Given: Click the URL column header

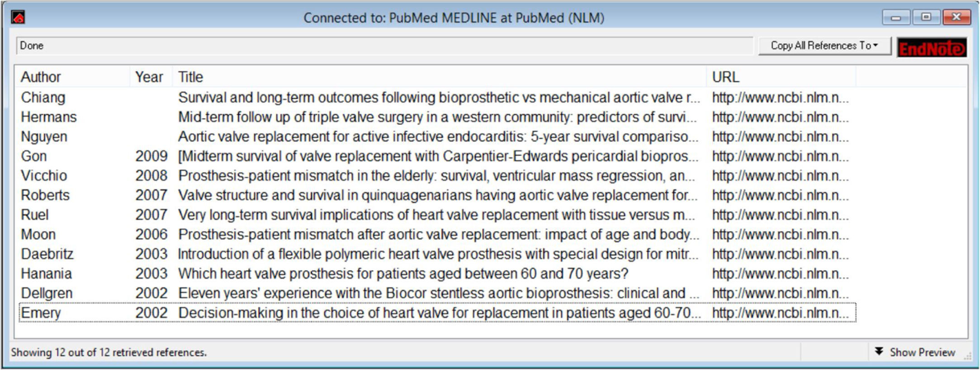Looking at the screenshot, I should [725, 77].
